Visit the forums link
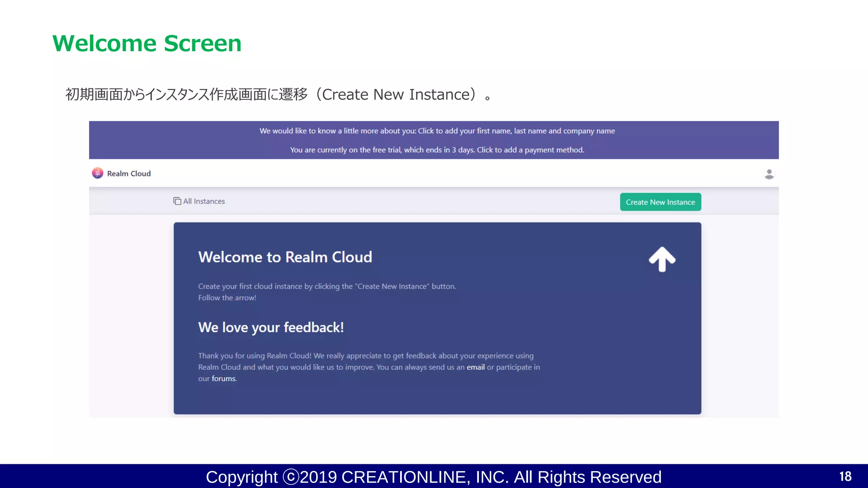Image resolution: width=868 pixels, height=488 pixels. (223, 379)
